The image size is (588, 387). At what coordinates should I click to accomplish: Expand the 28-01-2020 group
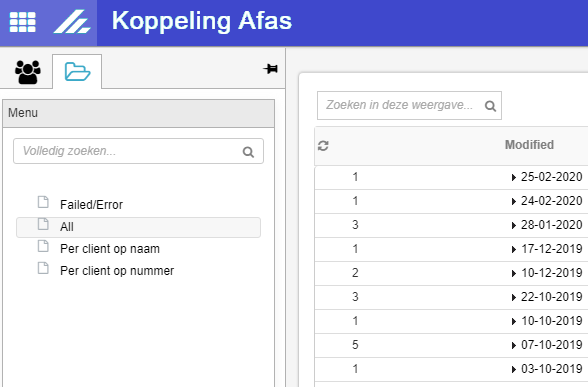click(x=514, y=225)
